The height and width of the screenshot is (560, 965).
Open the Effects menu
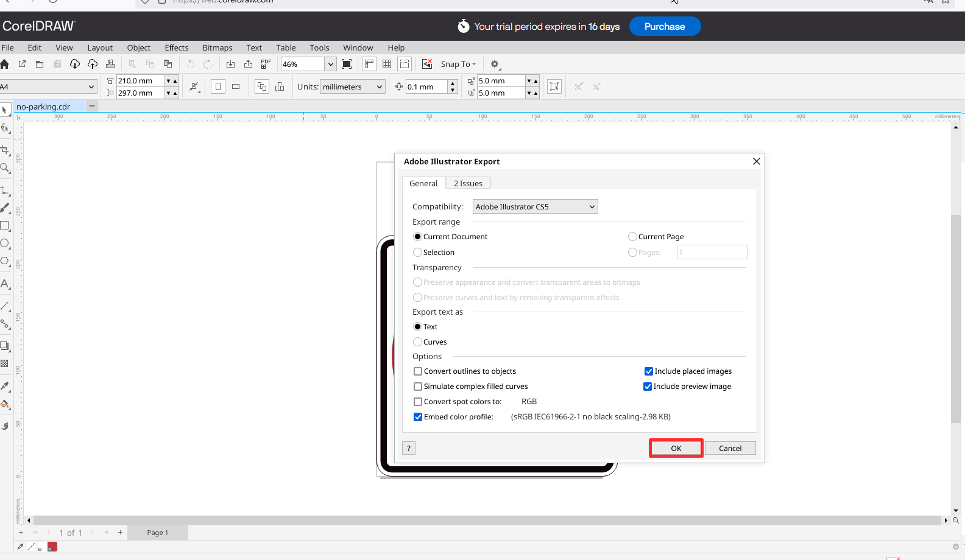177,47
